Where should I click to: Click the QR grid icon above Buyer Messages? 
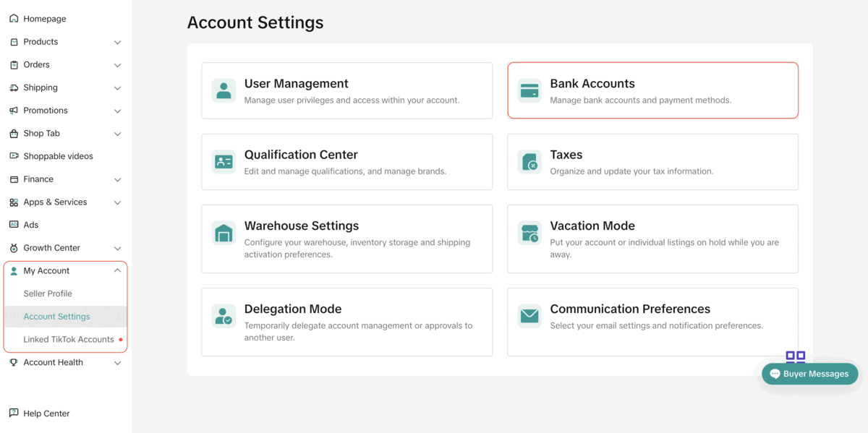[795, 356]
